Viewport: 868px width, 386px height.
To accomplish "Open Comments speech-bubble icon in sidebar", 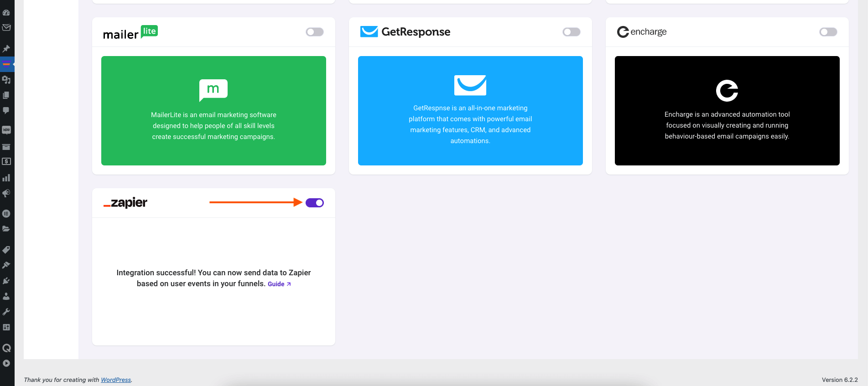I will click(x=6, y=111).
